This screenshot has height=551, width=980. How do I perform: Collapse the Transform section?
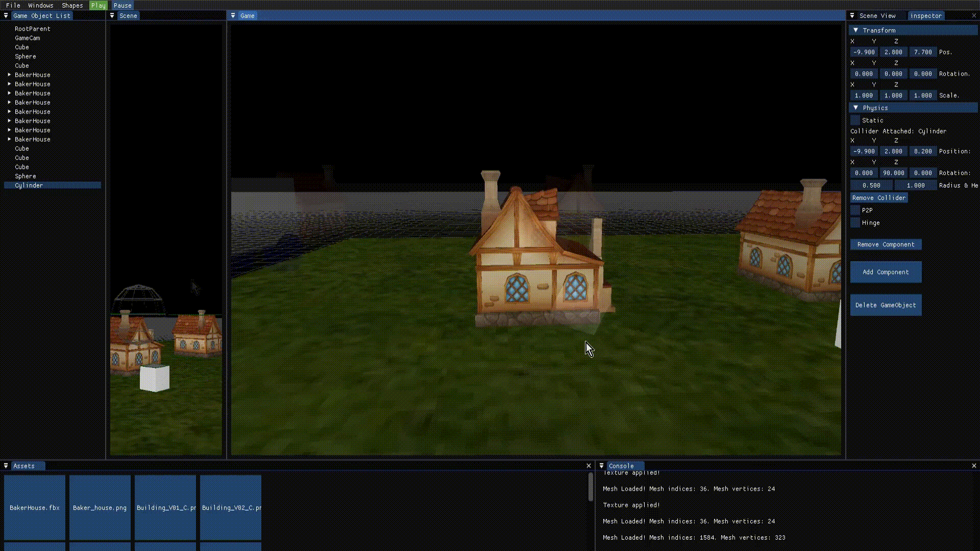856,30
